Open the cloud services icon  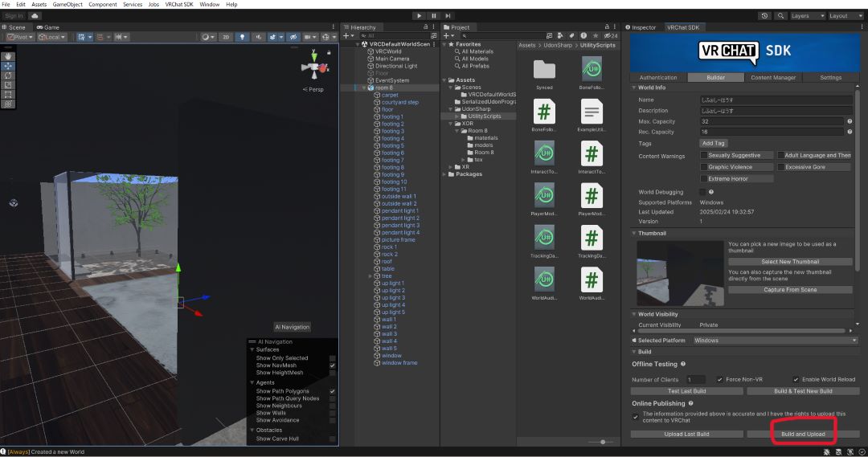pyautogui.click(x=35, y=16)
